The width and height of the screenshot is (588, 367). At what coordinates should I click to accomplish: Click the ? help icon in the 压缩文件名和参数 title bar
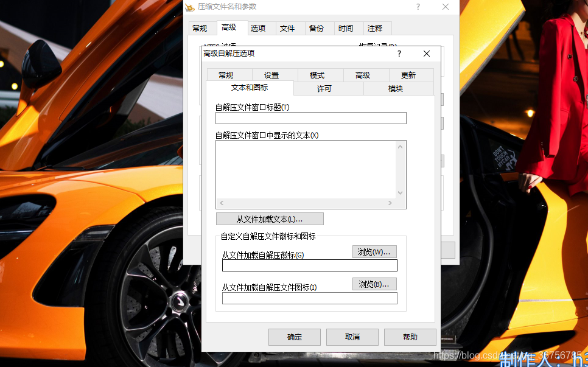coord(418,7)
